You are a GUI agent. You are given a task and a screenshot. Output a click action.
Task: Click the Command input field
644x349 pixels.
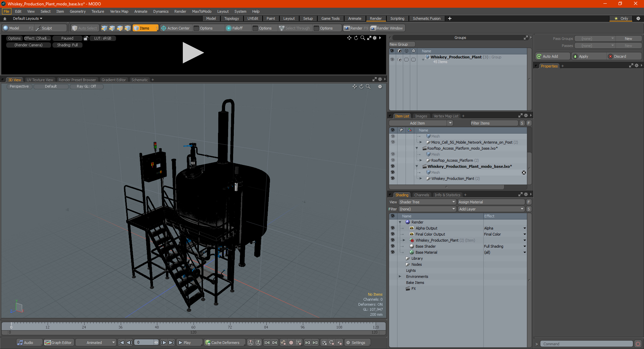(586, 344)
